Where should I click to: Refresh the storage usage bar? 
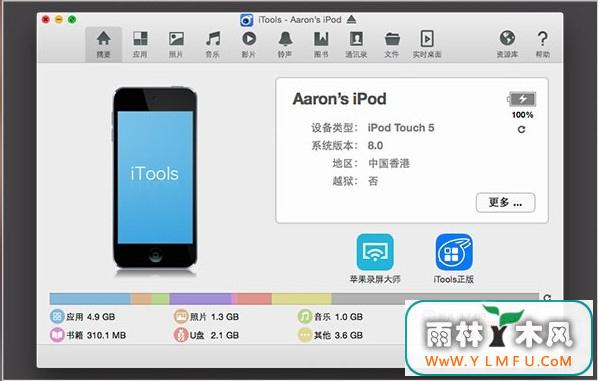coord(547,298)
